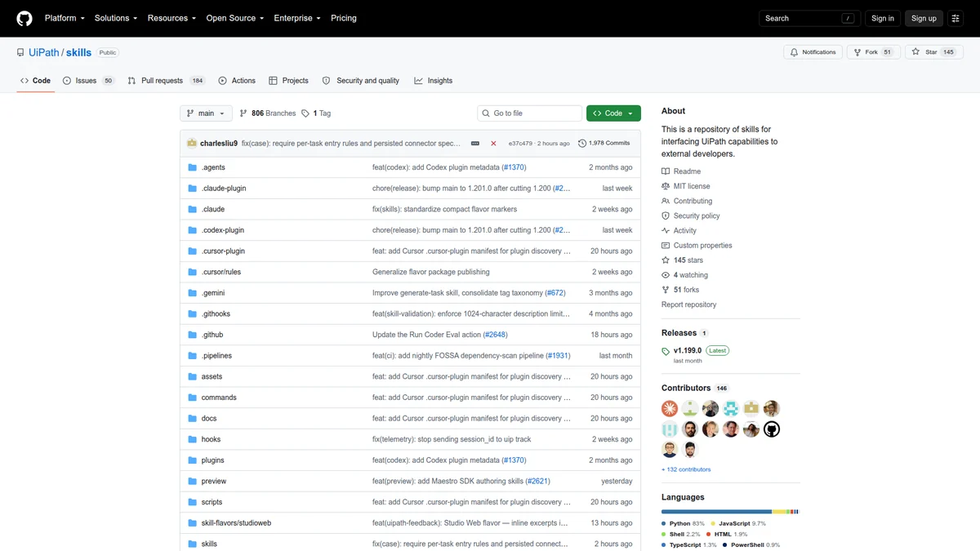Switch to the Issues tab

pos(88,81)
